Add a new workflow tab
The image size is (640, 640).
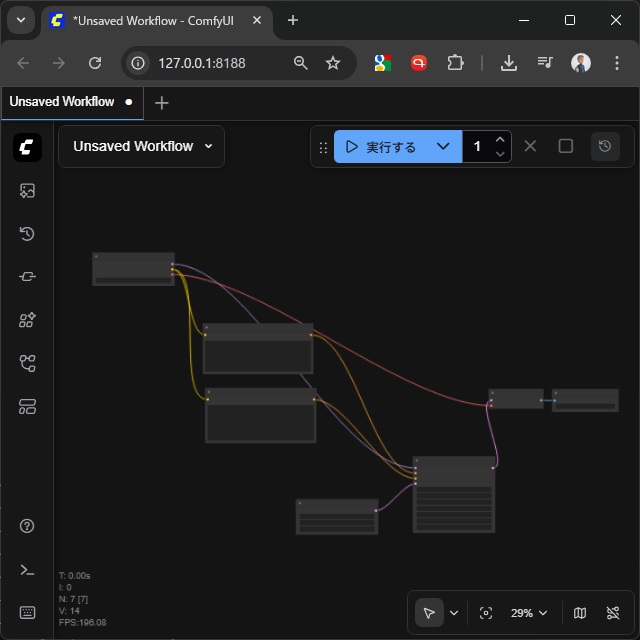point(162,103)
